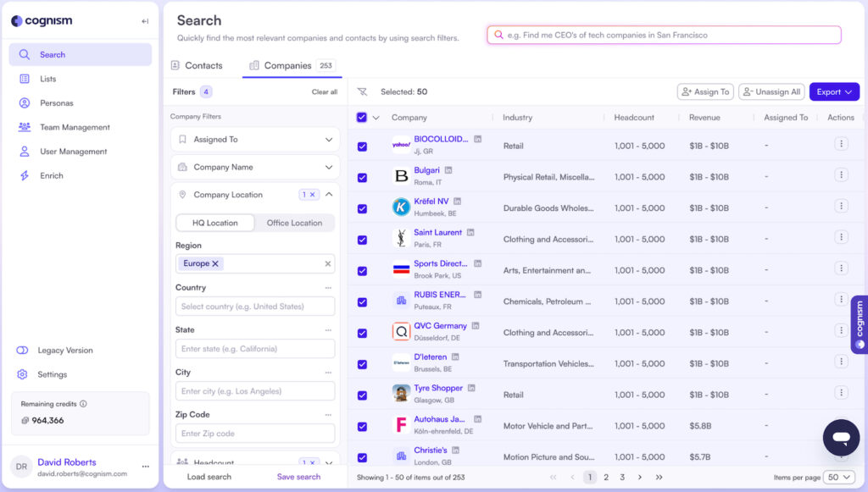
Task: Click the clear filter funnel icon
Action: tap(362, 91)
